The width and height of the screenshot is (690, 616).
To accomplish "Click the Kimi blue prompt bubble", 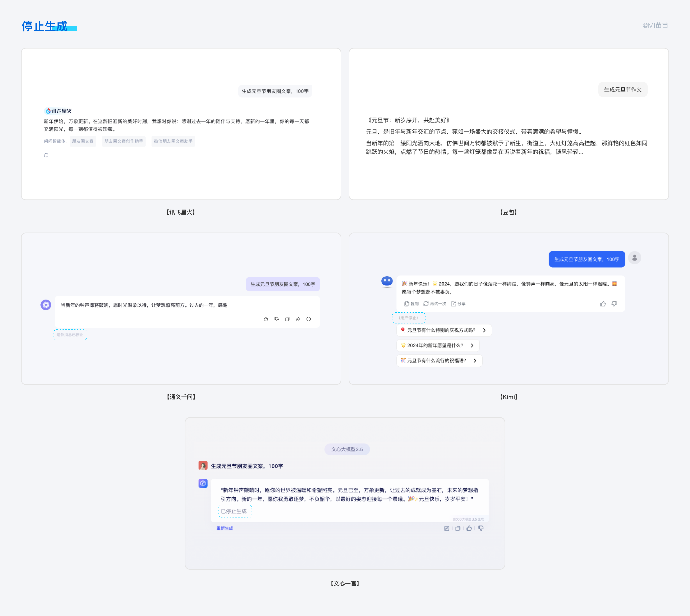I will pos(587,259).
